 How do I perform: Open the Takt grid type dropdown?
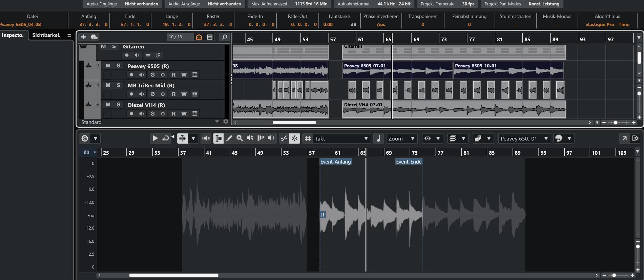tap(341, 138)
